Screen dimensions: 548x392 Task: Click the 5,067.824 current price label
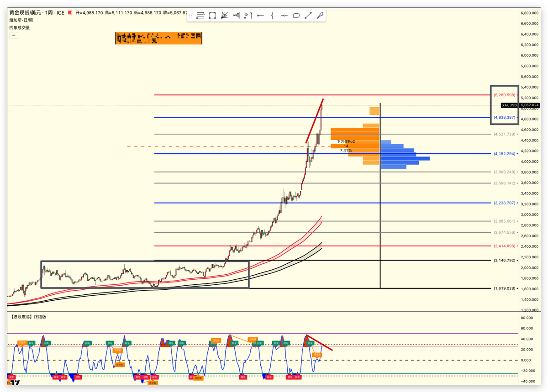[x=530, y=105]
